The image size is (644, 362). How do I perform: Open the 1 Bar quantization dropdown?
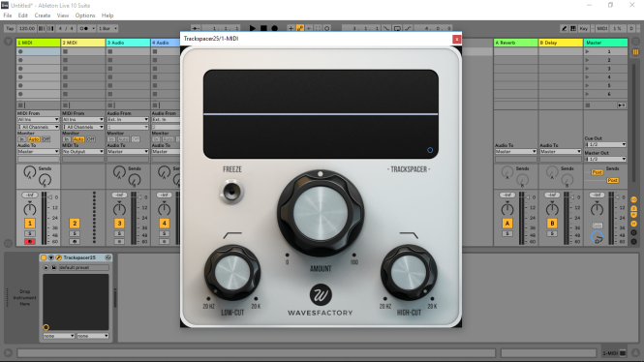[107, 28]
